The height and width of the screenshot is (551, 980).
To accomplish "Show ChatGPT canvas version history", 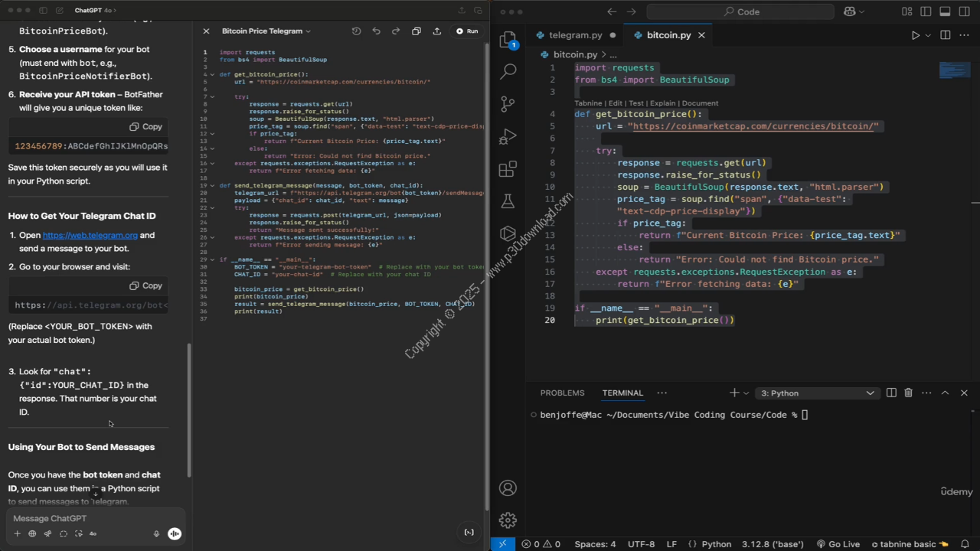I will [x=356, y=31].
